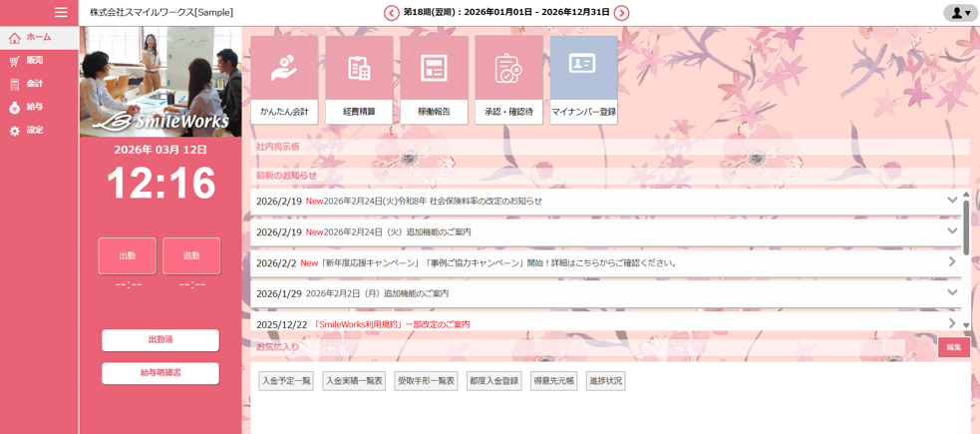Open the 新年度応援キャンペーン notice arrow
This screenshot has width=980, height=434.
pyautogui.click(x=952, y=262)
